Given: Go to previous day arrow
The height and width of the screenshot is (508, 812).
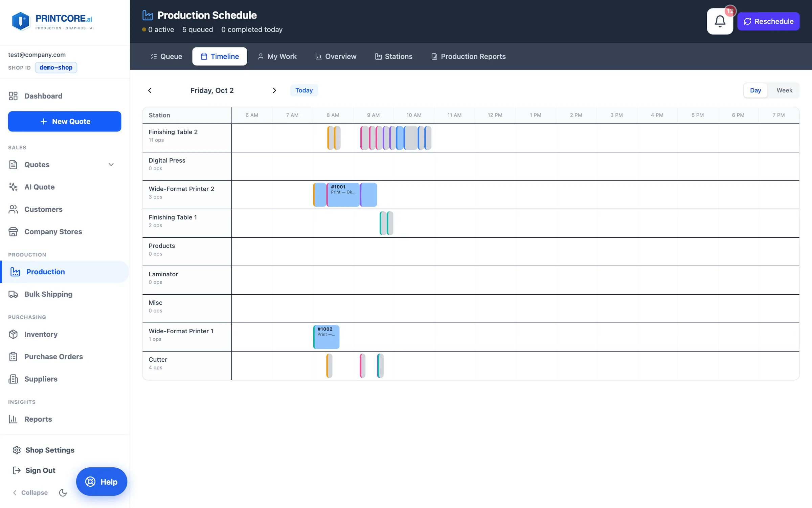Looking at the screenshot, I should click(x=150, y=90).
